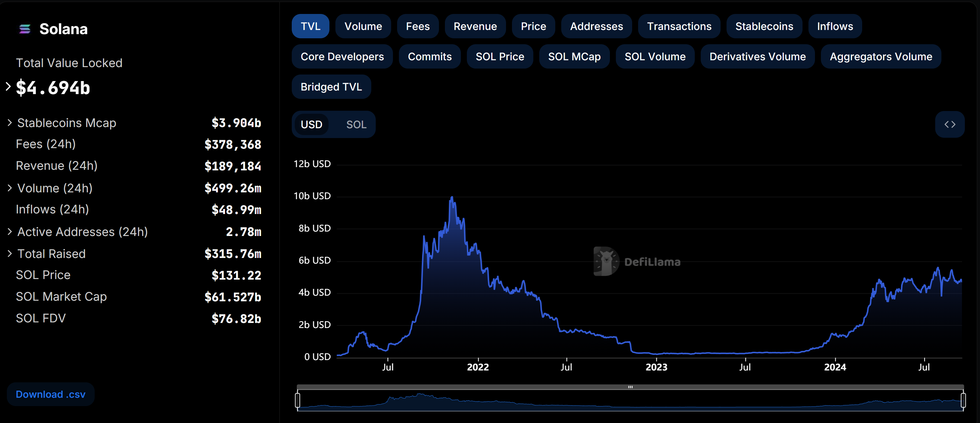Click the brush center grip handle
The height and width of the screenshot is (423, 980).
coord(630,387)
